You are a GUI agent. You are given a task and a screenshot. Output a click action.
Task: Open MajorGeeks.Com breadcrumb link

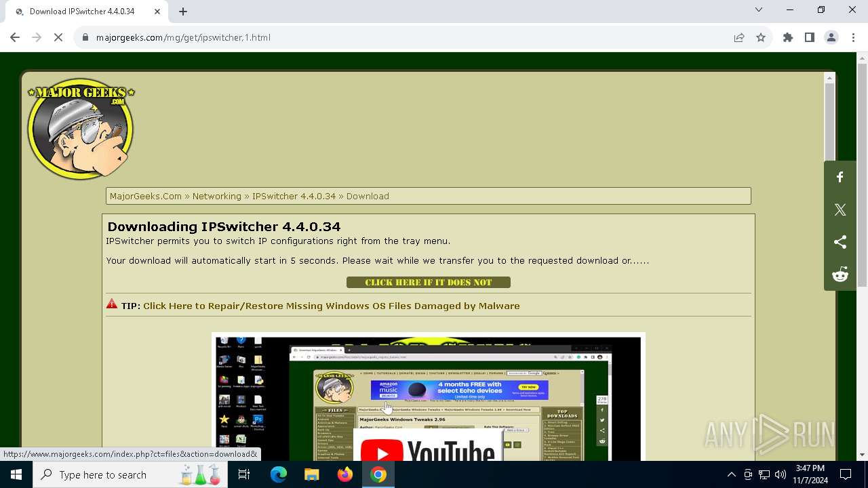pos(146,196)
